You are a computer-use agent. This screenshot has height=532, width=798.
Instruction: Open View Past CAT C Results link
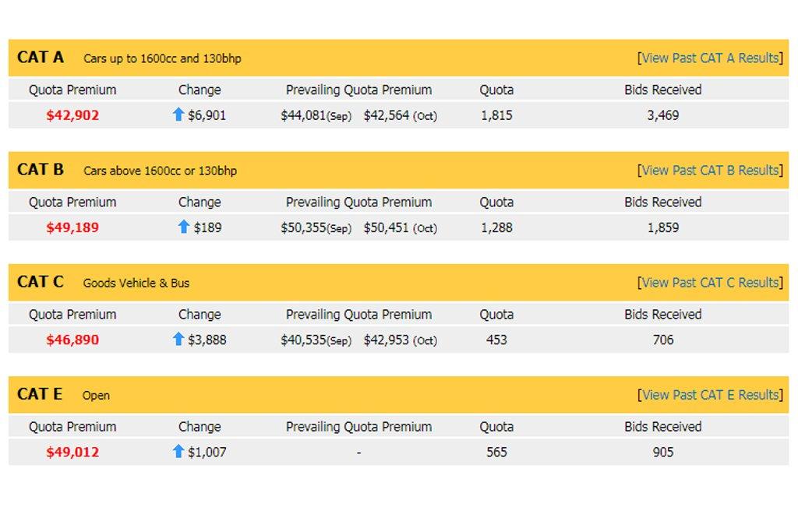709,282
